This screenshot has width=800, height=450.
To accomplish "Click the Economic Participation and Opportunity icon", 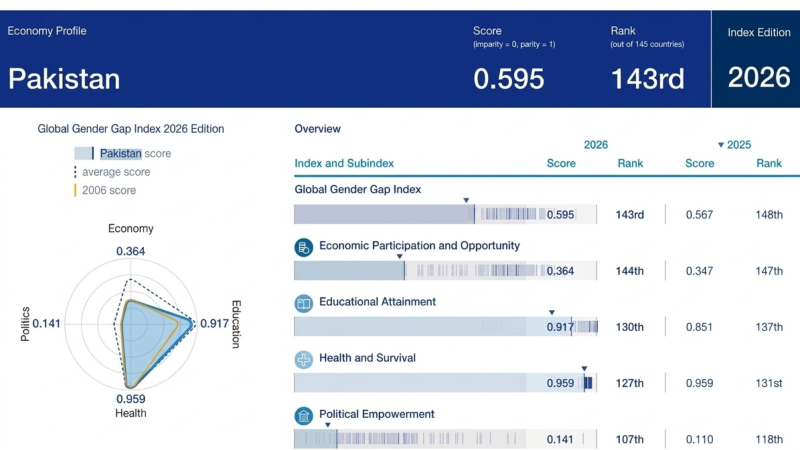I will [304, 247].
